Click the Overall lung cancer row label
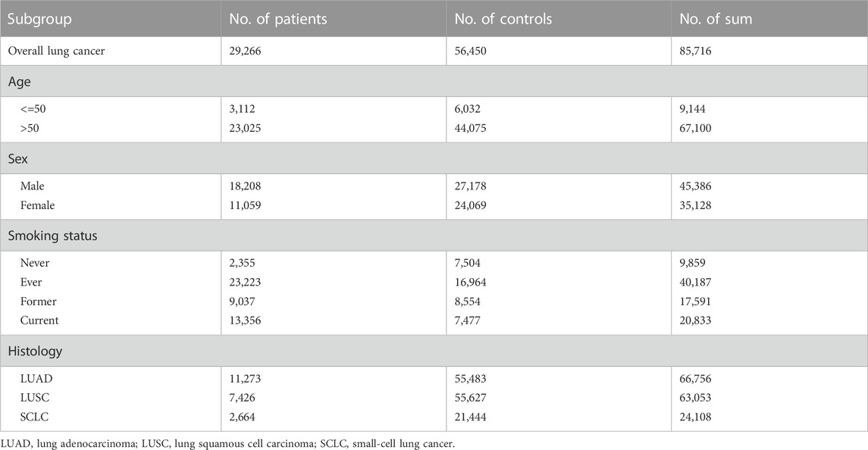This screenshot has height=450, width=868. [56, 51]
